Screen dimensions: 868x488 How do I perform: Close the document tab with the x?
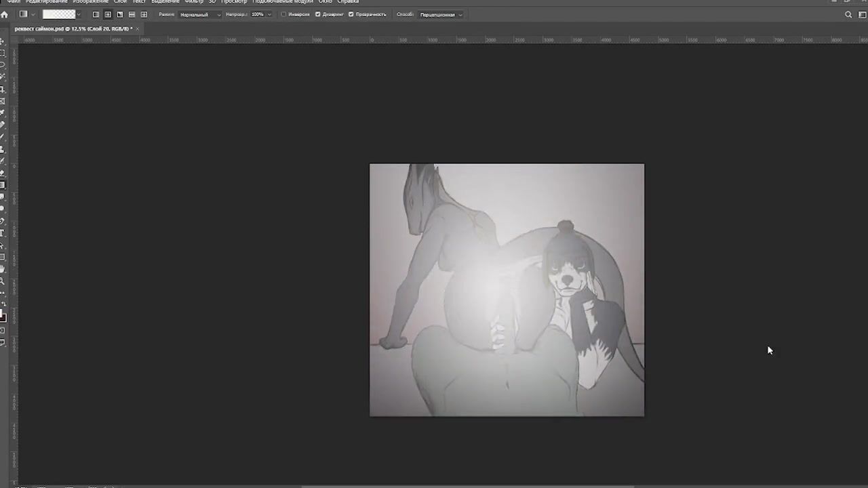click(x=137, y=28)
